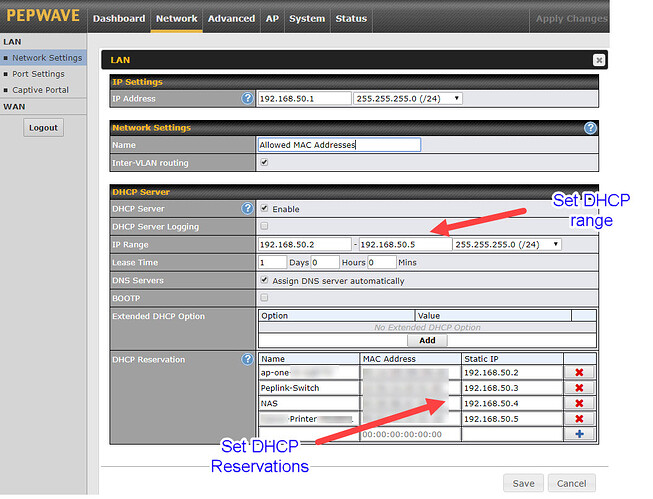Add new reservation with blue plus icon
The width and height of the screenshot is (653, 499).
click(579, 434)
